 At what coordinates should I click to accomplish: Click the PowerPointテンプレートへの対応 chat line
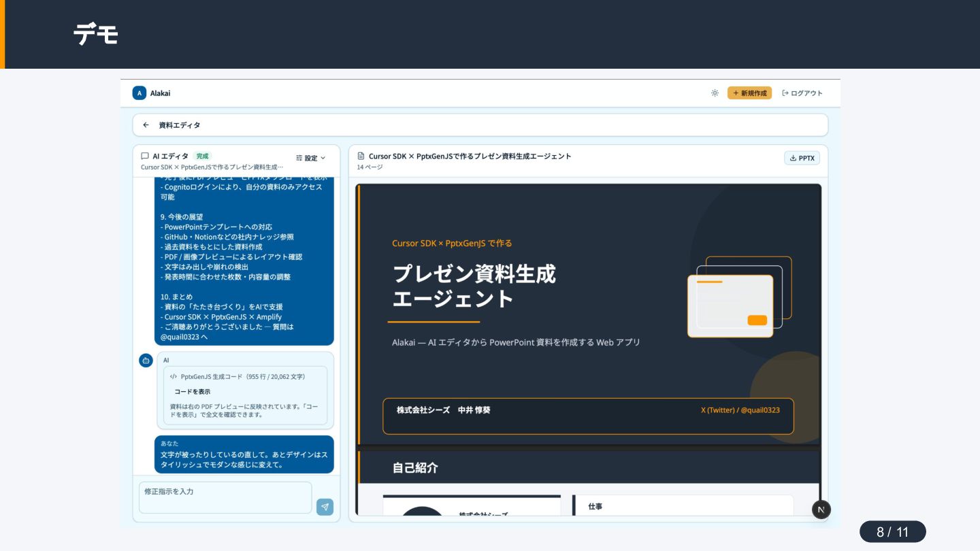coord(216,227)
